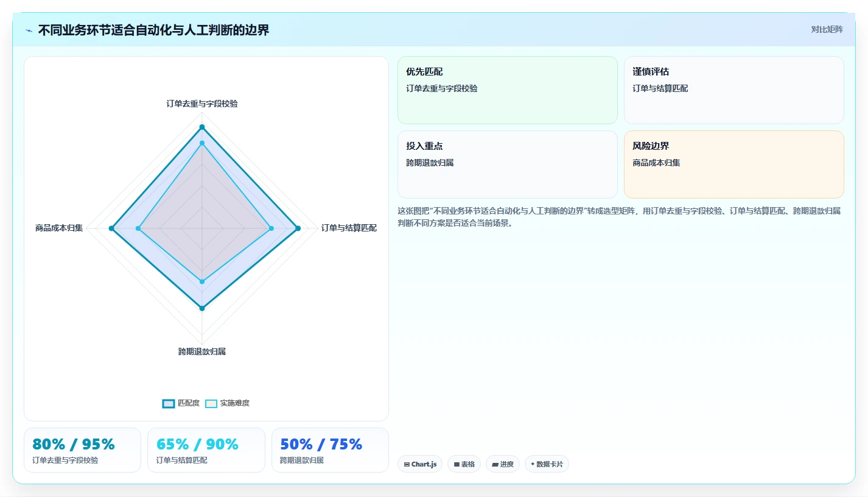The width and height of the screenshot is (868, 497).
Task: Click the 对比矩阵 label in the header
Action: pos(827,29)
